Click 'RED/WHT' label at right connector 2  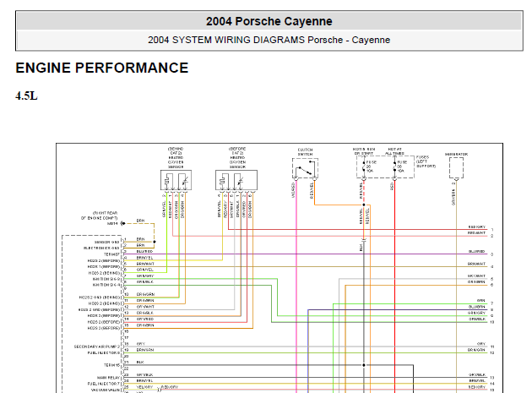(x=476, y=233)
